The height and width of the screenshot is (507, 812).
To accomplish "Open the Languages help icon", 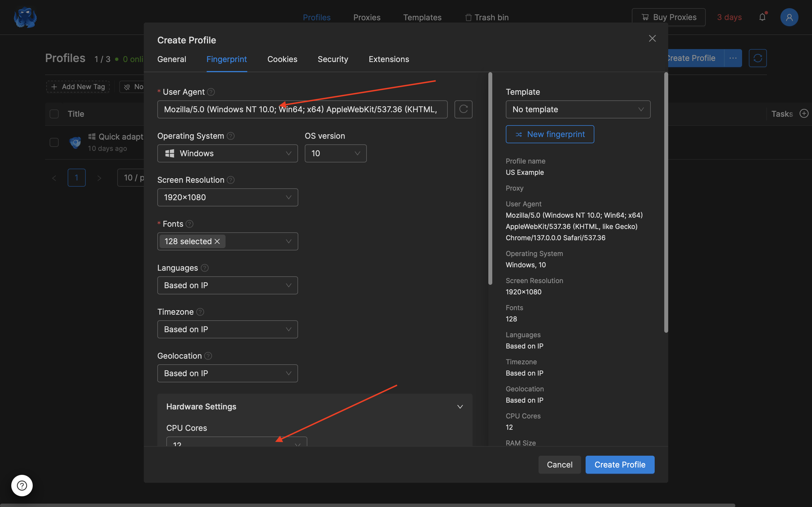I will (x=204, y=268).
